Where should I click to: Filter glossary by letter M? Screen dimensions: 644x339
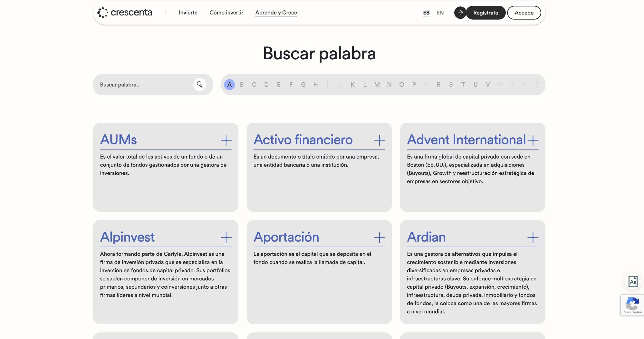[377, 85]
